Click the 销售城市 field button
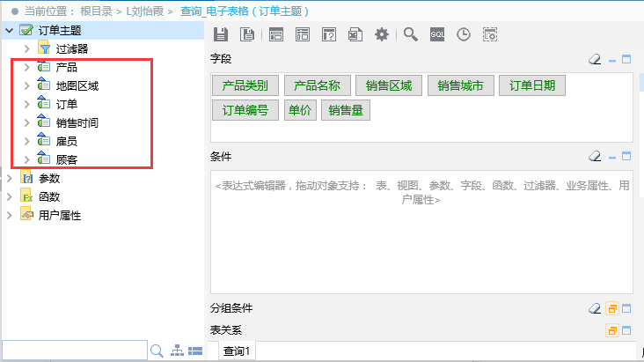Image resolution: width=644 pixels, height=362 pixels. pos(460,85)
